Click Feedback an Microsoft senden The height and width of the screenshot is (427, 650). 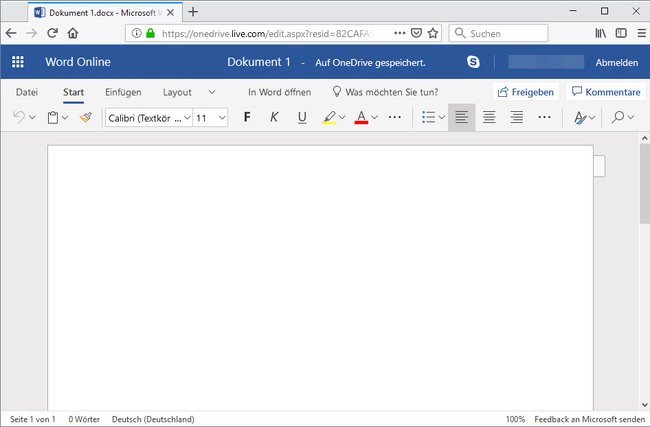(589, 419)
